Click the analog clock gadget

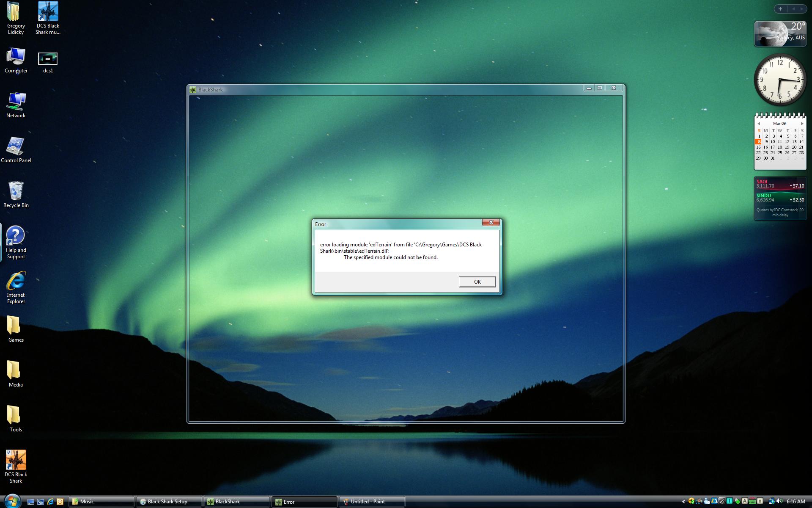780,80
